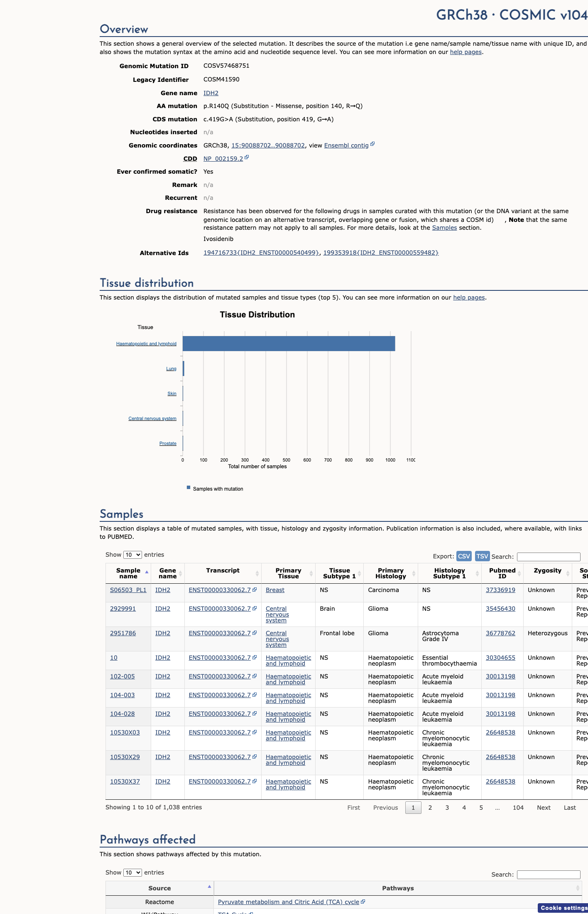Click sort arrows on Pubmed ID column
This screenshot has width=588, height=914.
[519, 573]
